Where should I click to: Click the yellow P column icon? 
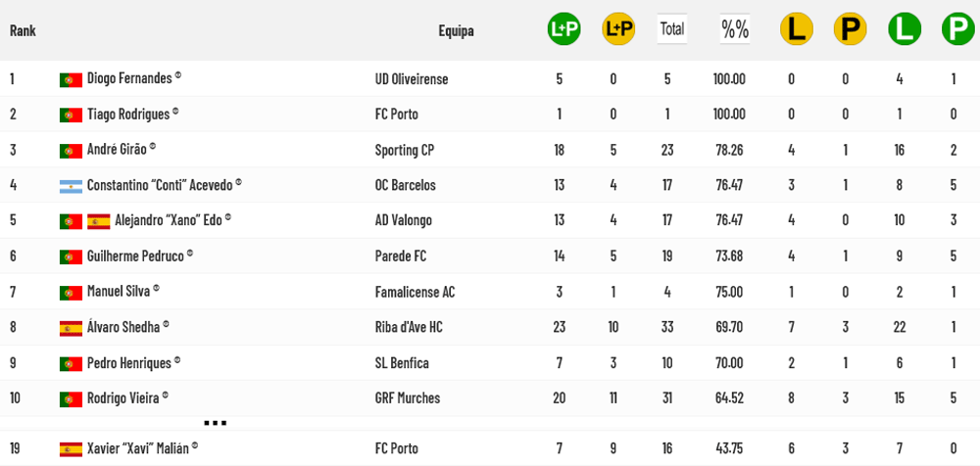[850, 29]
